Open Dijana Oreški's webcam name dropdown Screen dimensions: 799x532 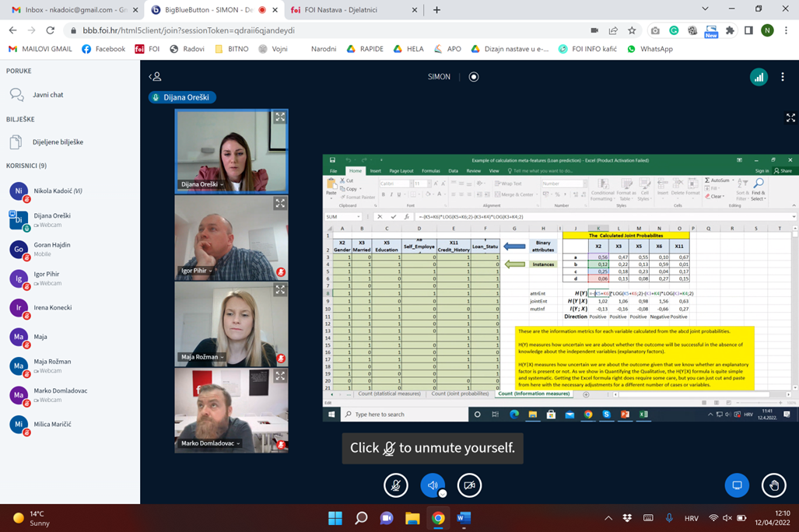coord(202,185)
